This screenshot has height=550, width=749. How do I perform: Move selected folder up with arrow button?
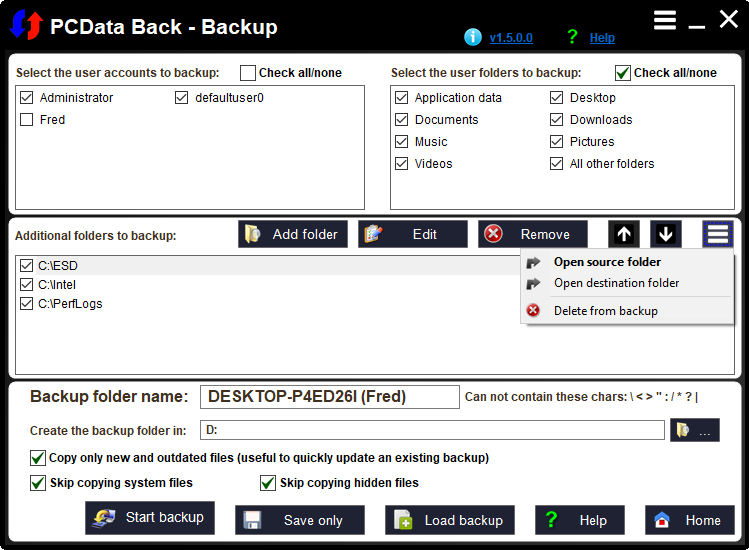[x=624, y=234]
